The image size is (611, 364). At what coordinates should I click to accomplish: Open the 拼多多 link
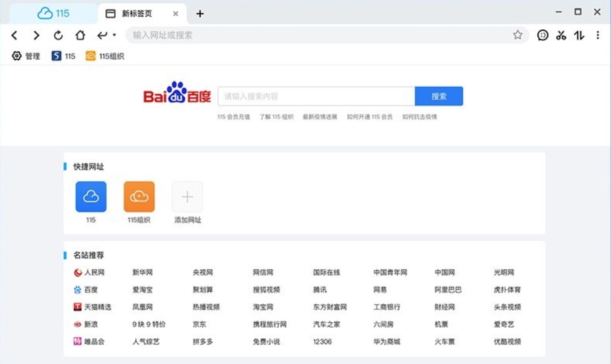click(x=203, y=342)
